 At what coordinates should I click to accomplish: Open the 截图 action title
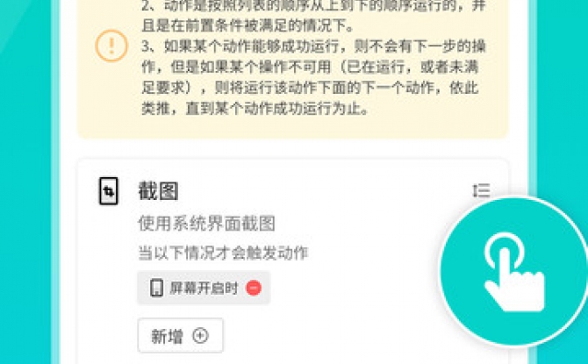[158, 191]
